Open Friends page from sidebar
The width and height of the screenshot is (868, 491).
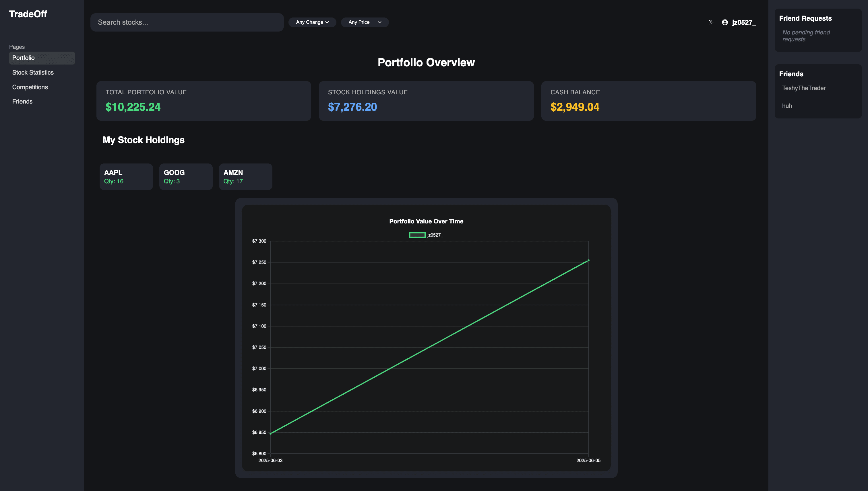22,102
